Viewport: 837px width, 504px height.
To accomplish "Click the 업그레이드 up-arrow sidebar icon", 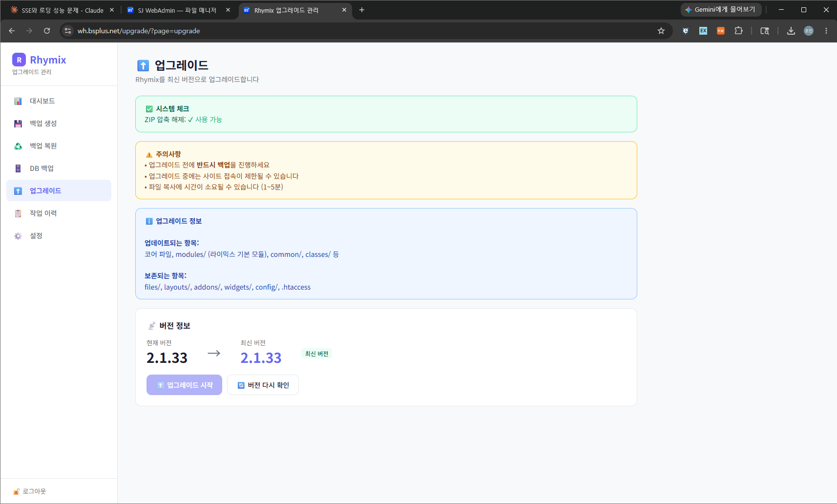I will [x=18, y=191].
